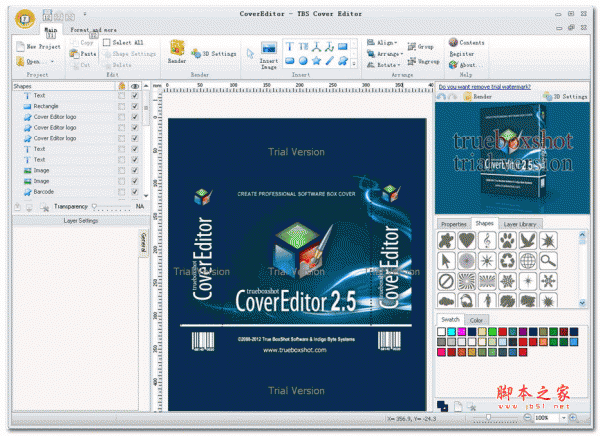Viewport: 600px width, 436px height.
Task: Toggle lock checkbox for Rectangle layer
Action: 121,106
